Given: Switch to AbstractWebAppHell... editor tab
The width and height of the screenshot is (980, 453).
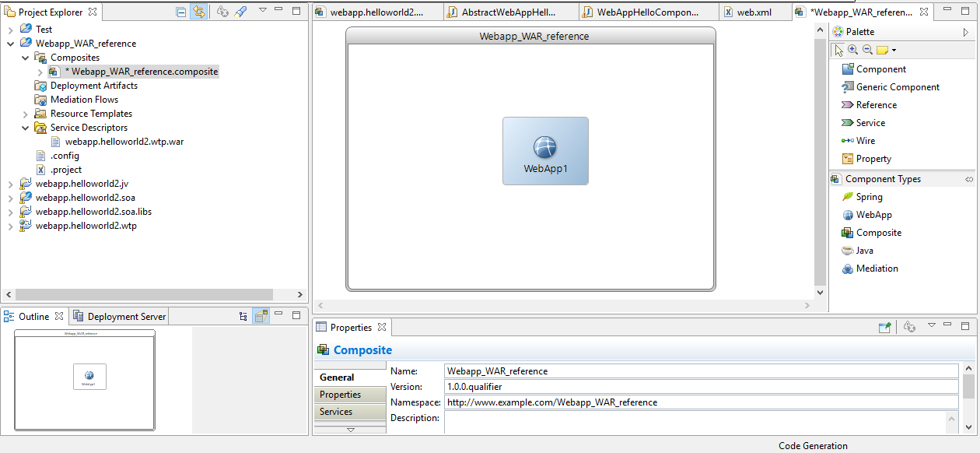Looking at the screenshot, I should (512, 12).
